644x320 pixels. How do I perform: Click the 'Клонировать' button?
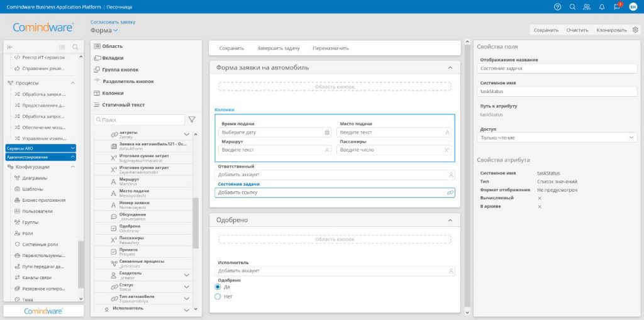point(611,30)
